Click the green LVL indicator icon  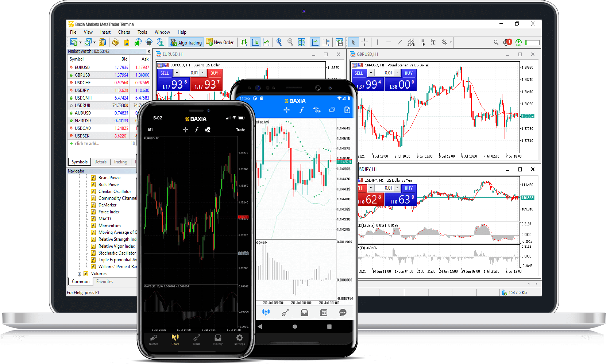tap(518, 42)
